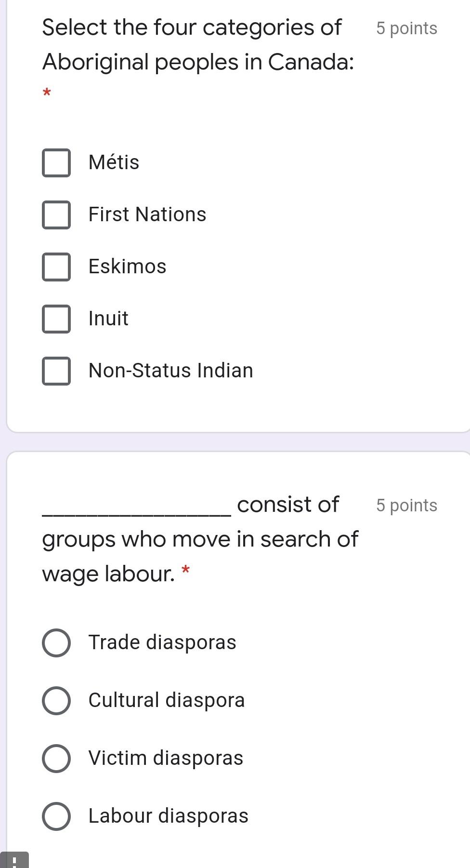Check the Métis checkbox

[56, 163]
